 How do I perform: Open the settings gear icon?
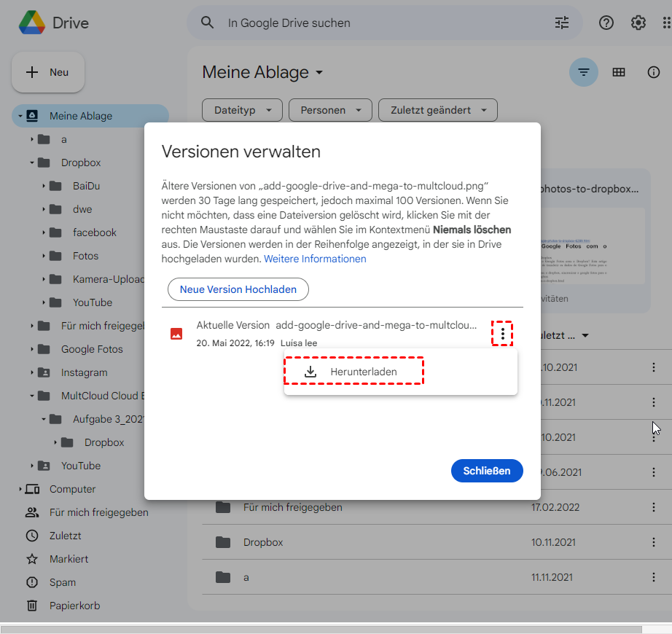coord(638,23)
